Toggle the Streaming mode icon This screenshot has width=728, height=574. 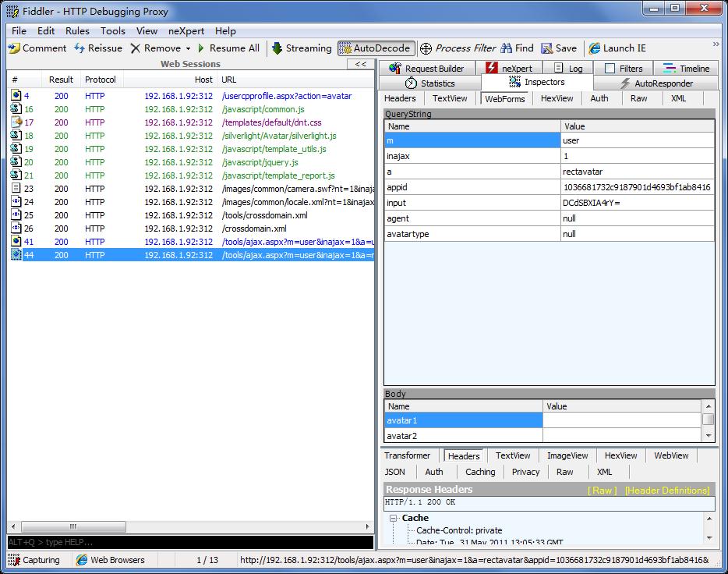click(277, 48)
